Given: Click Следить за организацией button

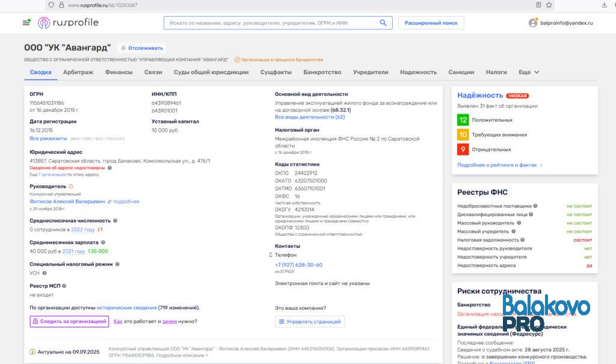Looking at the screenshot, I should point(70,321).
